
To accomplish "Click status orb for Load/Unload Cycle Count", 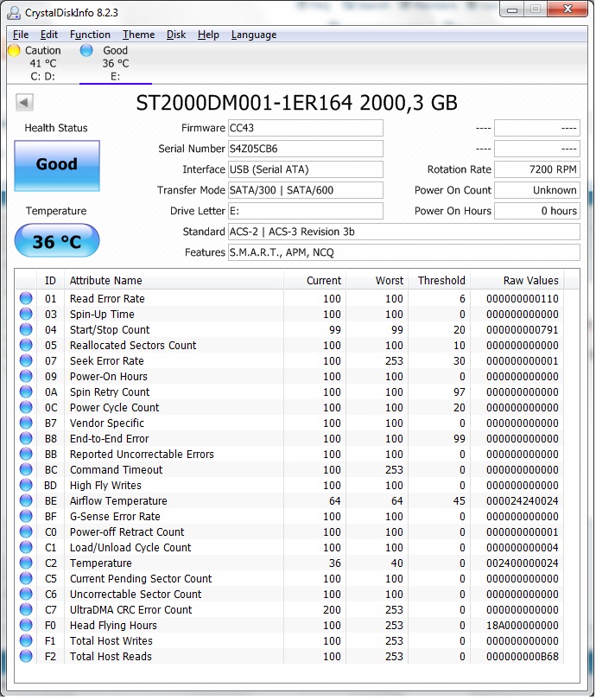I will pos(26,547).
